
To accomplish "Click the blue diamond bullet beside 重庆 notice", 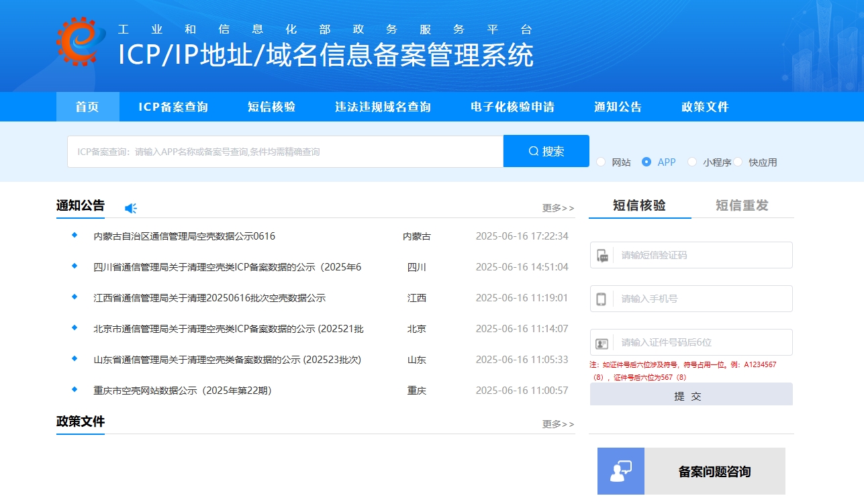I will [75, 389].
